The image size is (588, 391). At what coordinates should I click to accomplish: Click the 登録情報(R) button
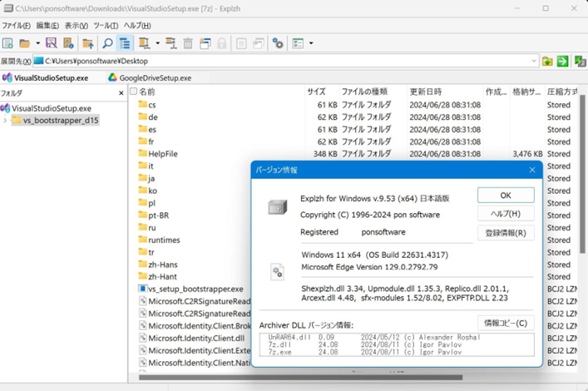(506, 233)
